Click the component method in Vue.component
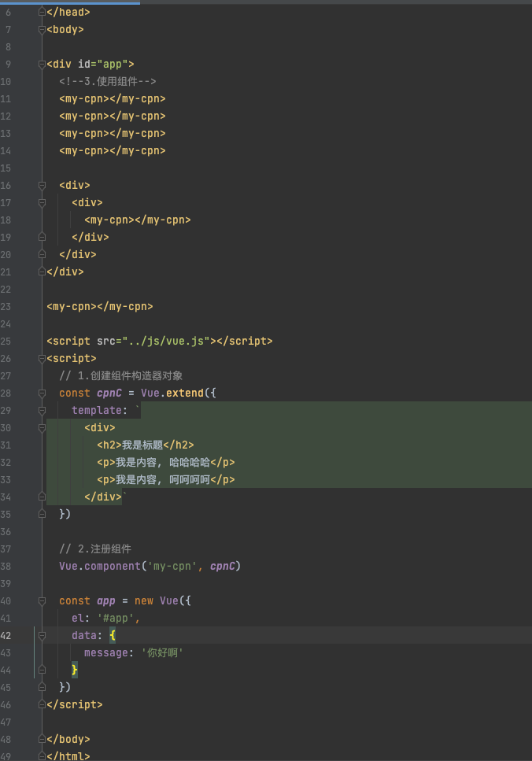 pyautogui.click(x=113, y=567)
